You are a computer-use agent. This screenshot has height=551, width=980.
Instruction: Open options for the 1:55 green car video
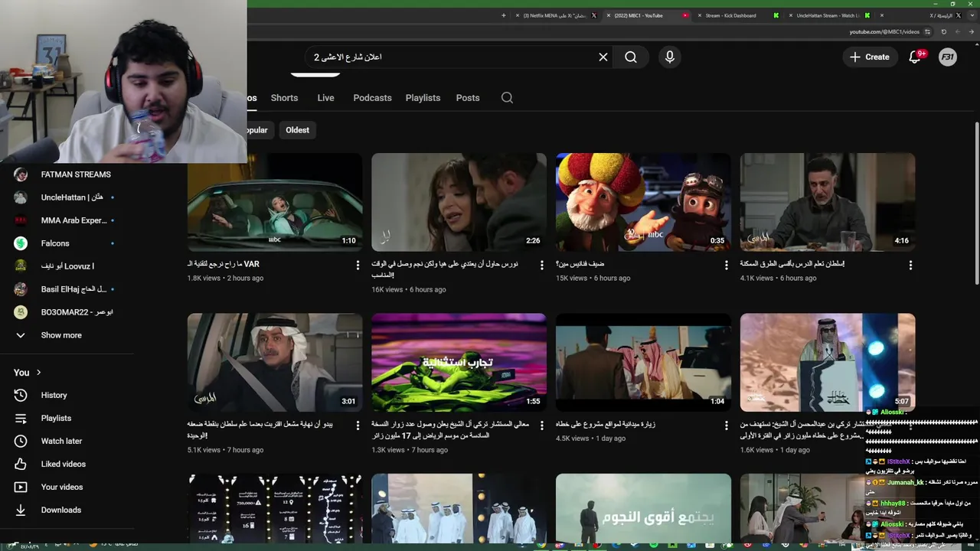coord(542,425)
